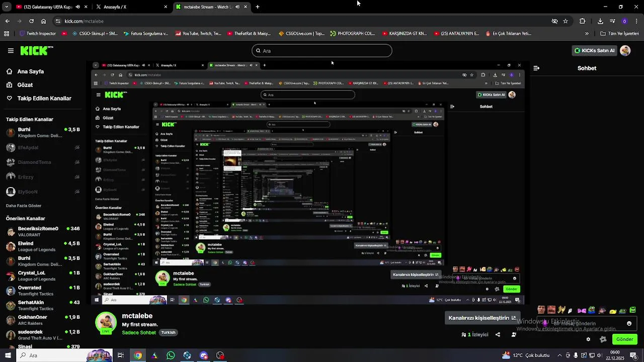The image size is (644, 362).
Task: Click the Kick search box Ara
Action: coord(322,51)
